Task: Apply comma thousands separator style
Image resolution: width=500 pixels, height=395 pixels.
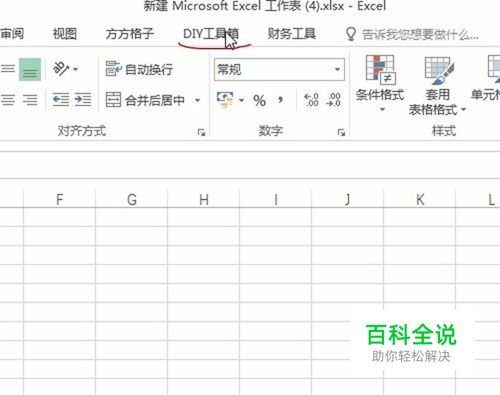Action: 280,100
